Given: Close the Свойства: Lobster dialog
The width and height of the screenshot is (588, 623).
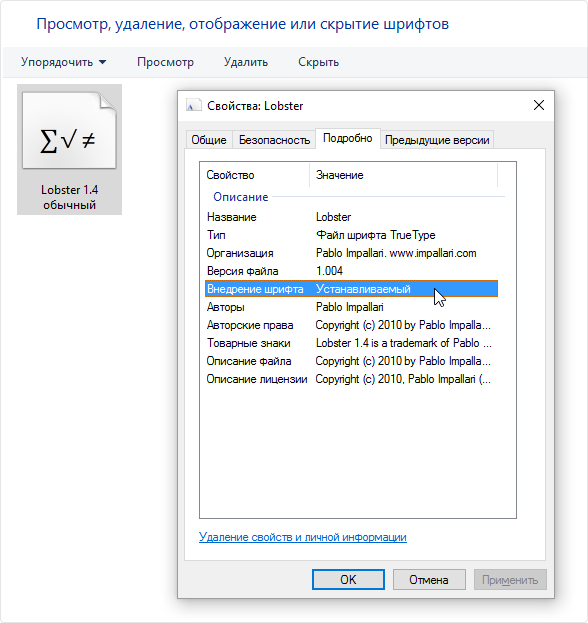Looking at the screenshot, I should [x=539, y=105].
